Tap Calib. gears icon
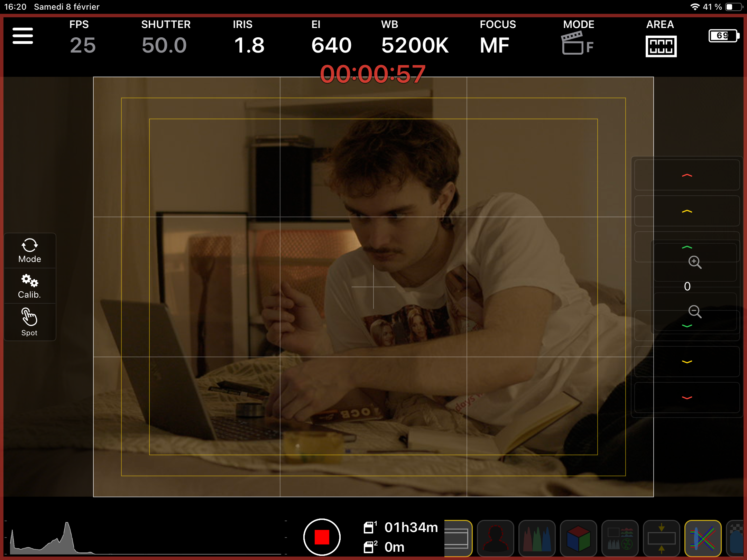Screen dimensions: 747x560 pyautogui.click(x=30, y=286)
